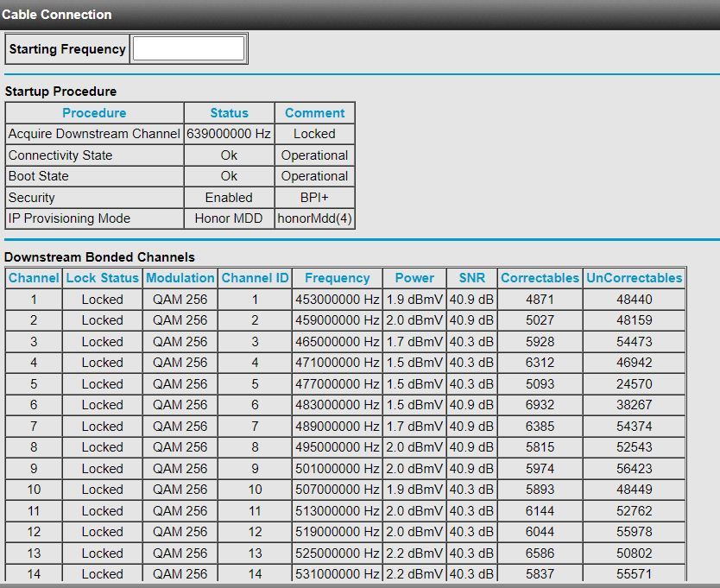The height and width of the screenshot is (588, 720).
Task: Click the Procedure column header
Action: (94, 113)
